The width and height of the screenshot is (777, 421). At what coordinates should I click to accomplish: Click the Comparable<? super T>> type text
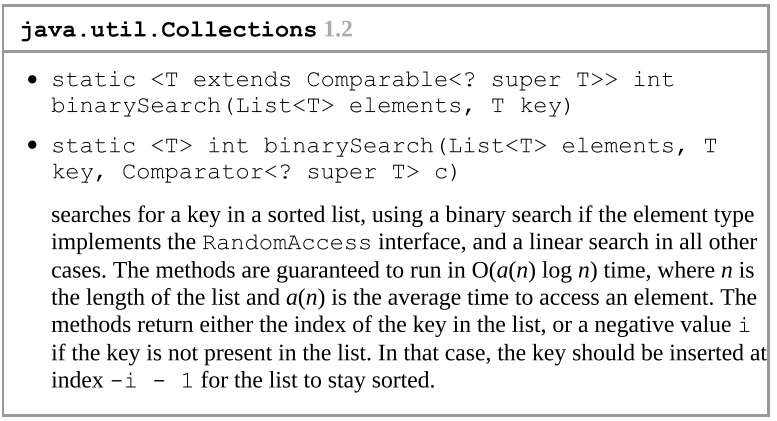(462, 80)
